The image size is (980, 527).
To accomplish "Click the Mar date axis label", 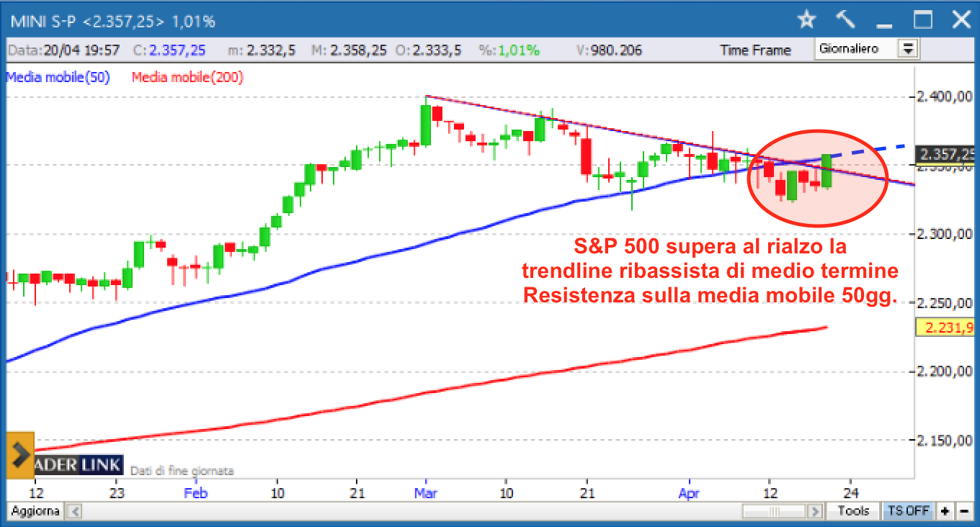I will [x=425, y=493].
